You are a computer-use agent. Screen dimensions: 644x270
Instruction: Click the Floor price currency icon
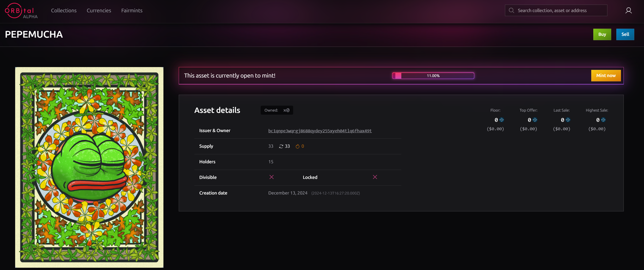(501, 120)
